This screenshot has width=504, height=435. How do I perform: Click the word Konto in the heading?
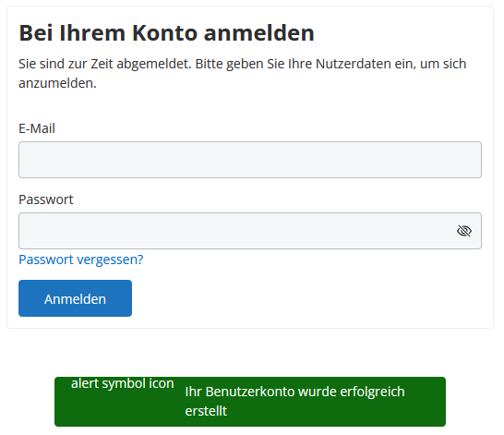165,33
